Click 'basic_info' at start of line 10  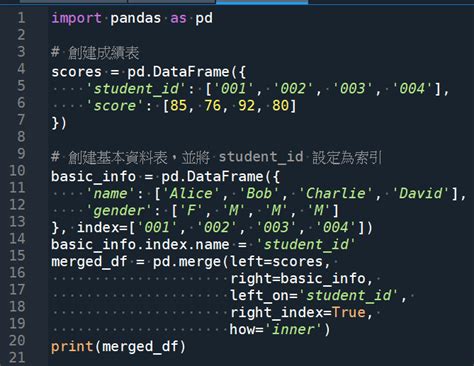pyautogui.click(x=93, y=177)
